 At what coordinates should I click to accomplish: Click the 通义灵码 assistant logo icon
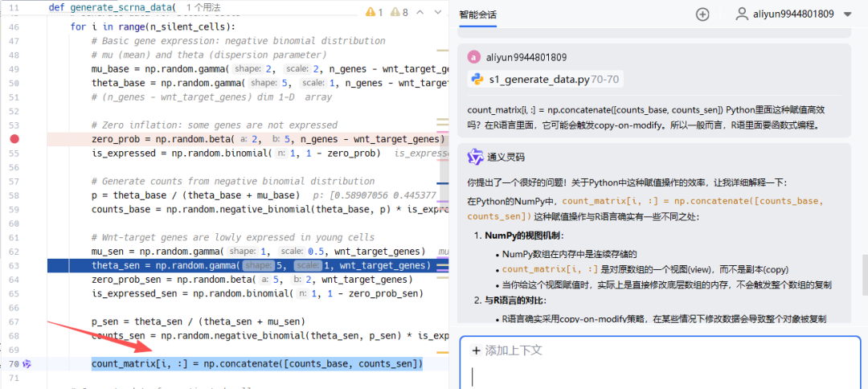pos(475,158)
